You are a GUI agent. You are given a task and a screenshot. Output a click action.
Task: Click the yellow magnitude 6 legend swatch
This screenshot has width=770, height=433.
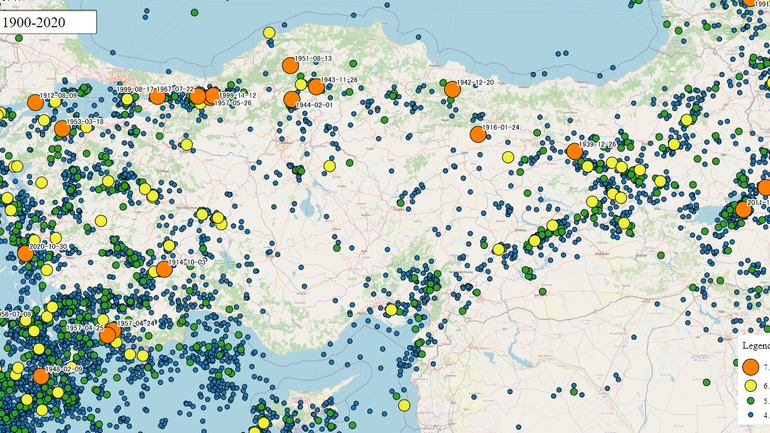tap(750, 386)
